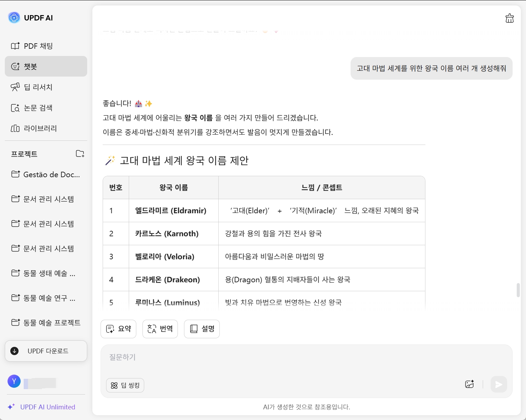This screenshot has width=526, height=420.
Task: Click the UPDF download arrow icon
Action: click(14, 351)
